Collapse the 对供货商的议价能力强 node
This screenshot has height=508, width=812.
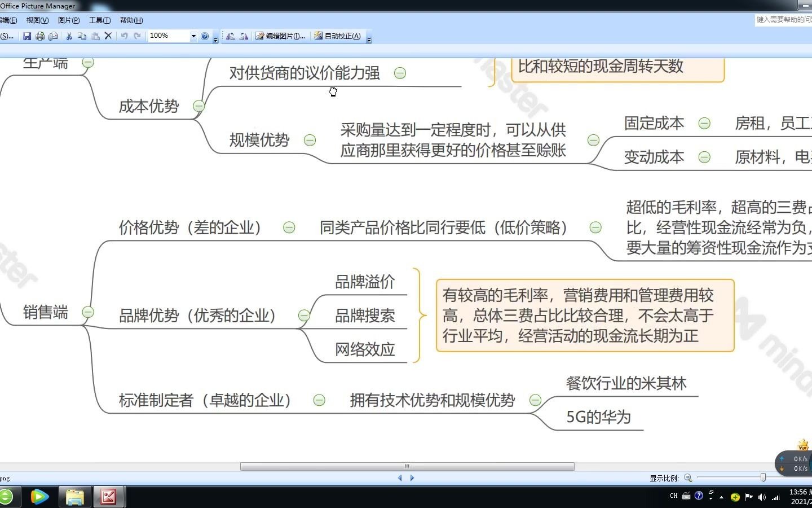400,73
